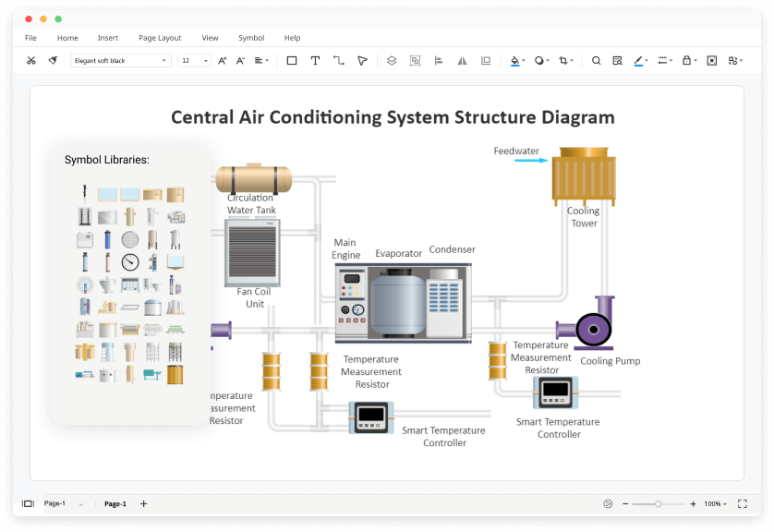Screen dimensions: 774x532
Task: Select the round gauge symbol in library
Action: [x=130, y=262]
